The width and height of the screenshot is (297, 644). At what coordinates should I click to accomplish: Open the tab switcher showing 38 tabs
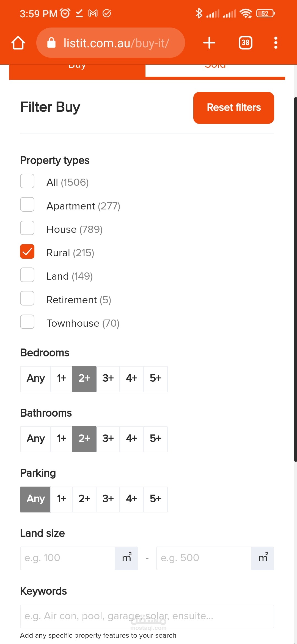click(245, 43)
